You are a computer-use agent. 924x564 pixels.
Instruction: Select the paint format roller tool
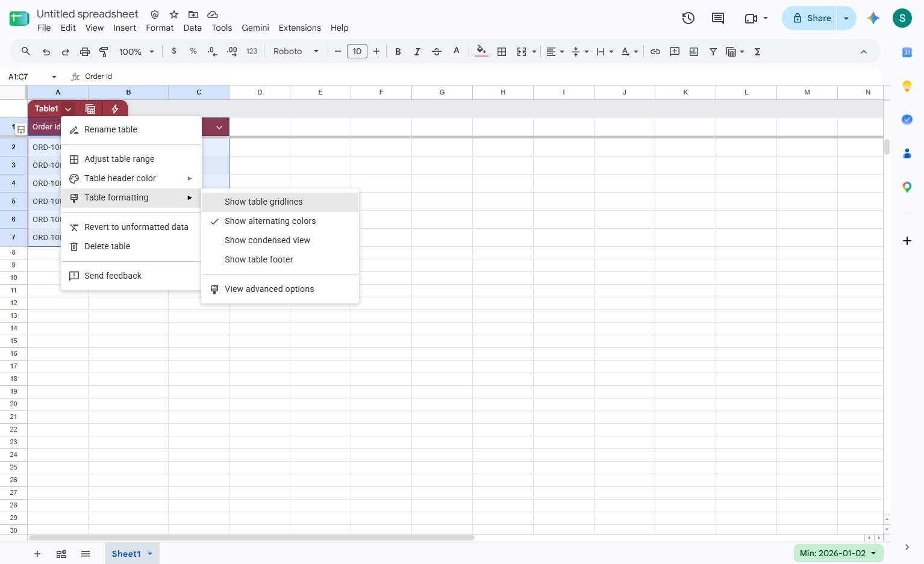pos(104,52)
